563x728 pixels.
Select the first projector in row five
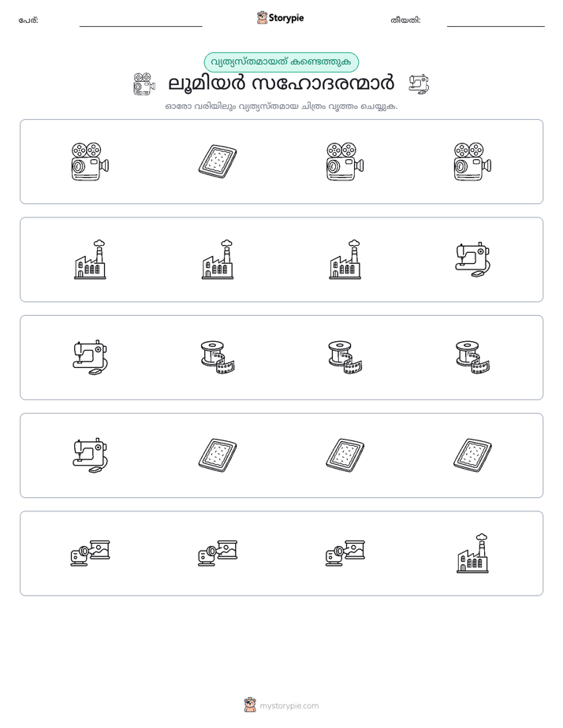pos(90,553)
